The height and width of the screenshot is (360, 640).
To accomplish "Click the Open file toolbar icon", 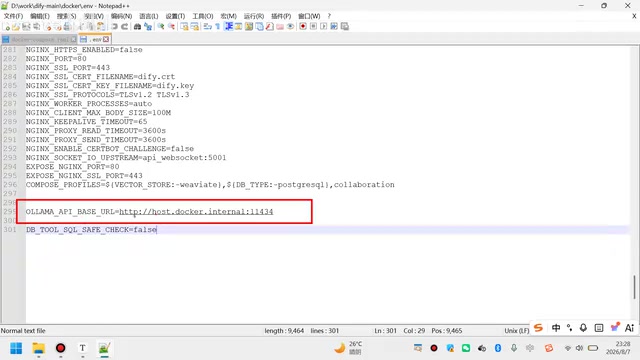I will (x=16, y=27).
